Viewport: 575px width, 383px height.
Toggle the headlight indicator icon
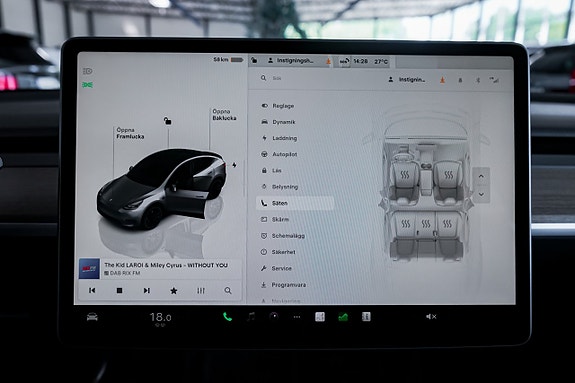click(x=88, y=71)
